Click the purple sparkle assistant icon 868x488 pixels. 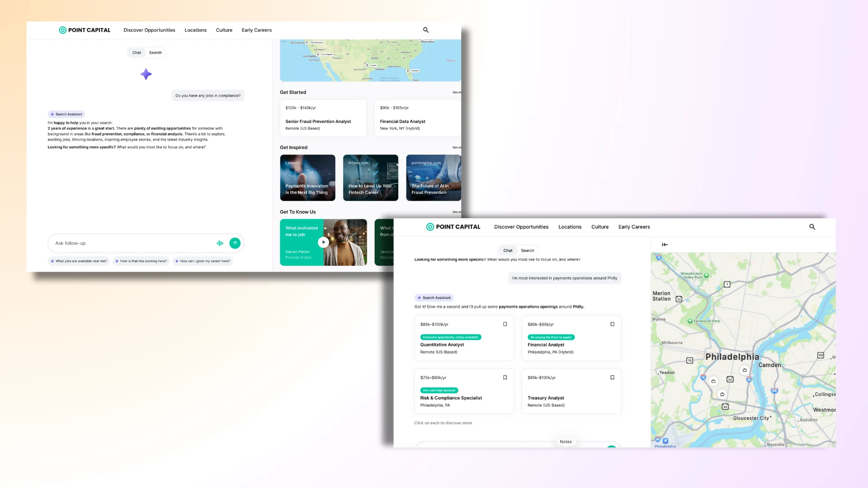pos(146,74)
